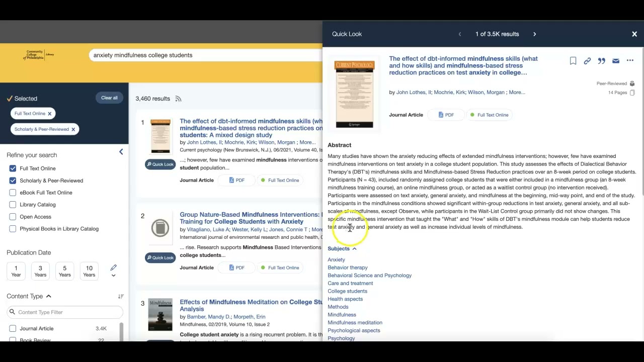
Task: Expand more authors in Quick Look
Action: point(517,93)
